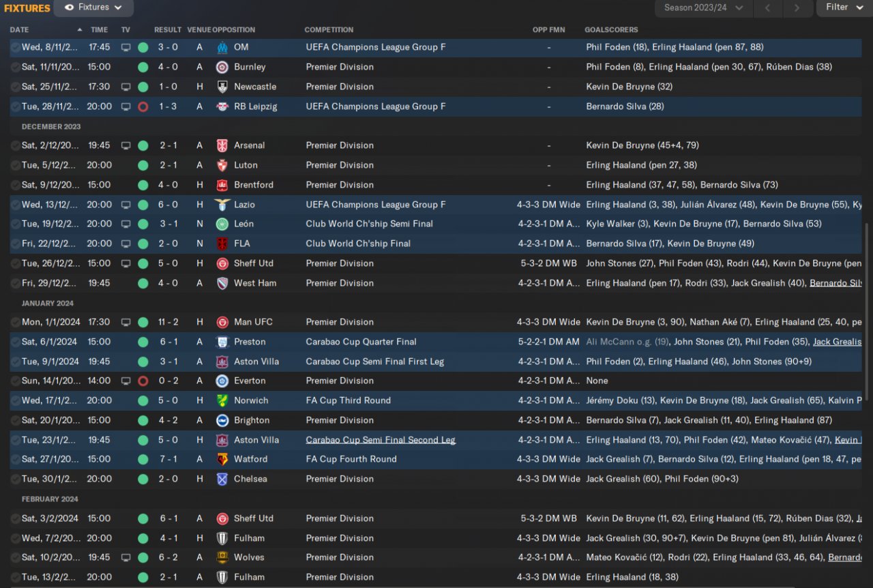The height and width of the screenshot is (588, 873).
Task: Click the TV icon on the Arsenal row
Action: pos(125,145)
